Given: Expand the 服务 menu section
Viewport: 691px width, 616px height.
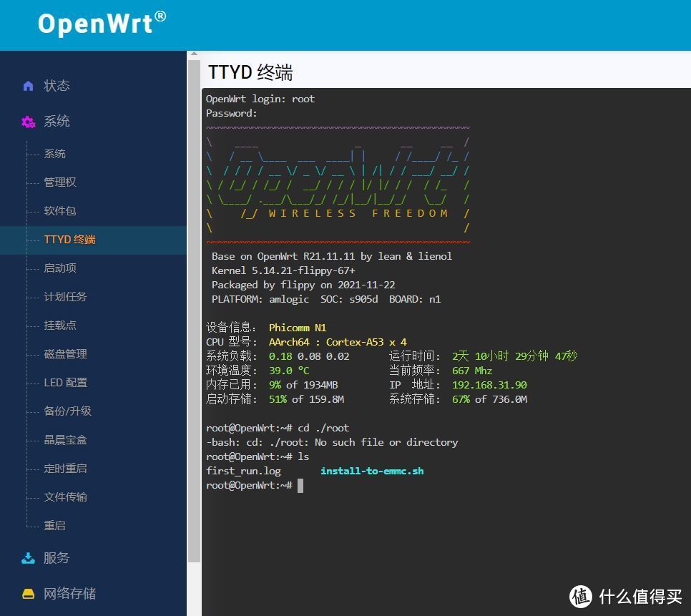Looking at the screenshot, I should coord(57,558).
